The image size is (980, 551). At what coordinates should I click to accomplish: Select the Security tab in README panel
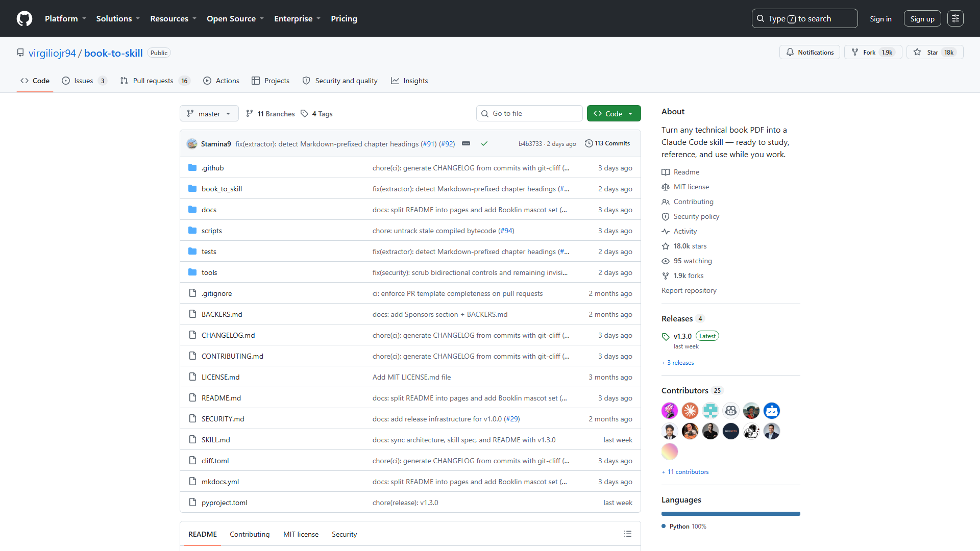coord(344,534)
